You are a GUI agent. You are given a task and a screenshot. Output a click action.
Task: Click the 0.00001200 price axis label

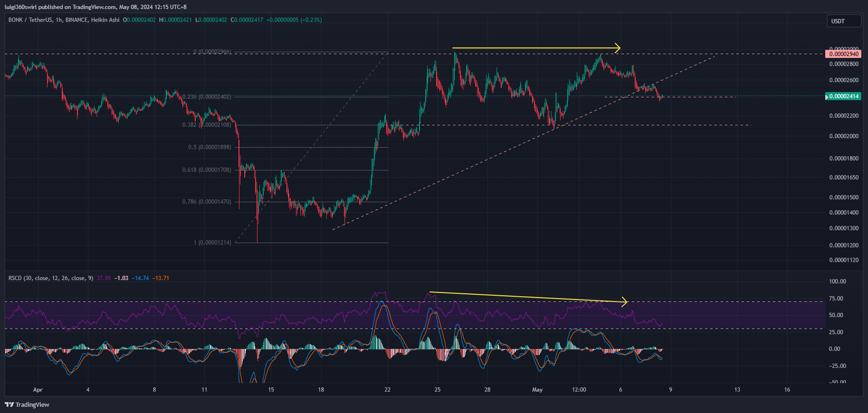(x=844, y=245)
